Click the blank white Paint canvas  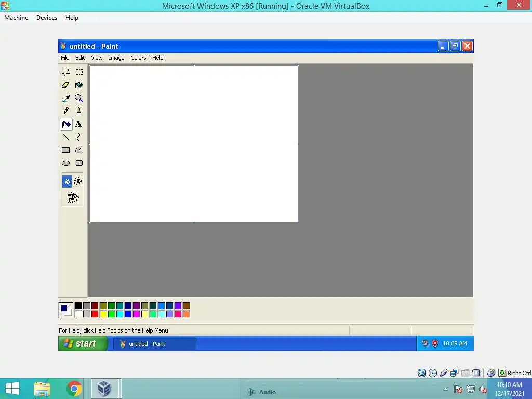pyautogui.click(x=194, y=144)
